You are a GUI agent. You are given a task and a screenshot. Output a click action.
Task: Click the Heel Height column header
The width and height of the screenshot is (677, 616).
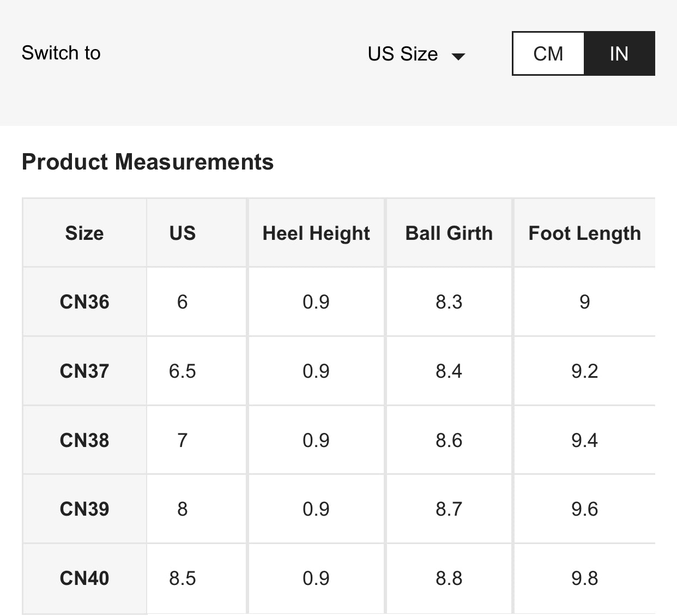pyautogui.click(x=316, y=233)
